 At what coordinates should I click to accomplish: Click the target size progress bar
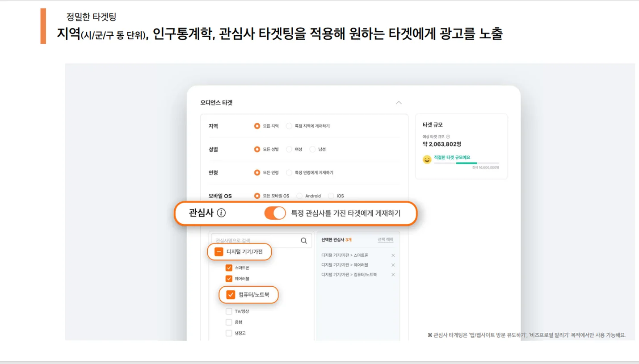[467, 163]
